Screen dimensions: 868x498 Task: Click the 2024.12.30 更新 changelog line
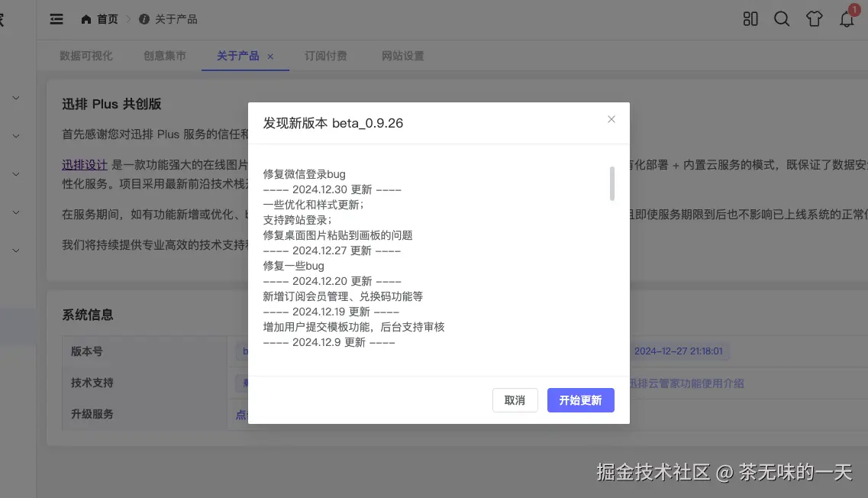coord(332,189)
